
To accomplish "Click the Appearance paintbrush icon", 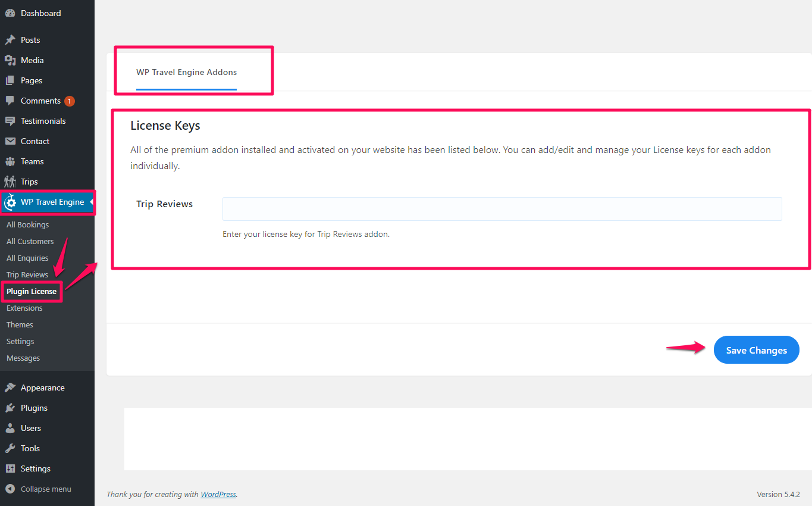I will coord(10,388).
